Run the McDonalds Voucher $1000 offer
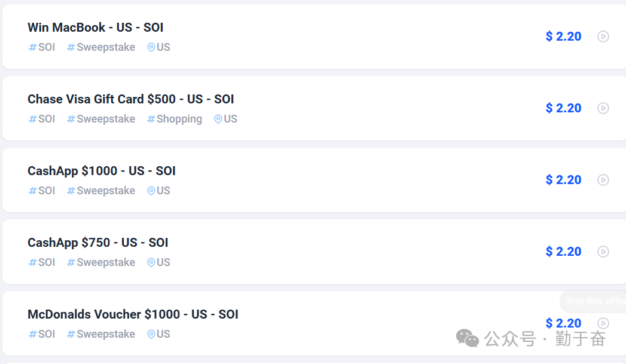This screenshot has height=364, width=626. 603,323
